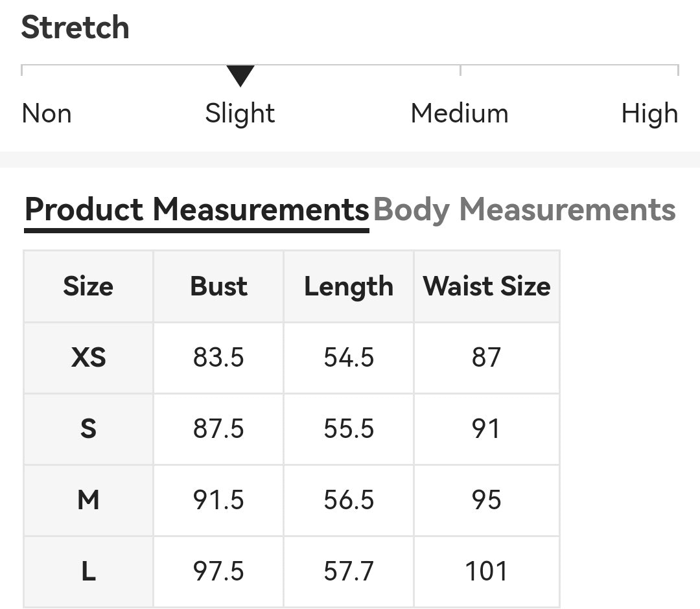Click the Medium stretch label
The height and width of the screenshot is (609, 700).
tap(460, 113)
